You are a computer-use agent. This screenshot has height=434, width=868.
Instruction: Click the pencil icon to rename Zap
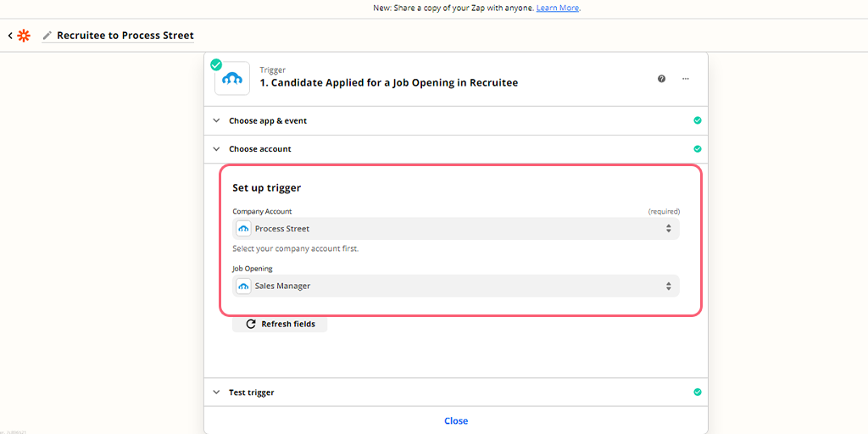pyautogui.click(x=47, y=36)
